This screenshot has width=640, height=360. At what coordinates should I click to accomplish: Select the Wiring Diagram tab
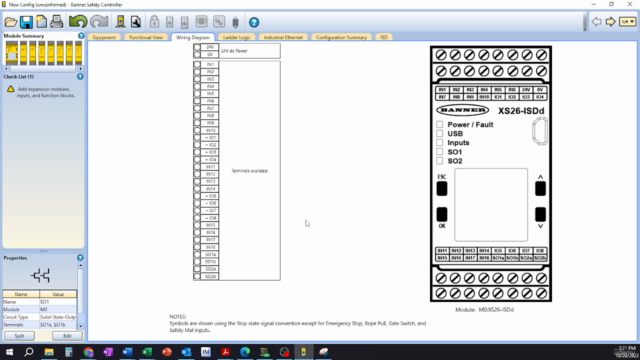coord(193,37)
